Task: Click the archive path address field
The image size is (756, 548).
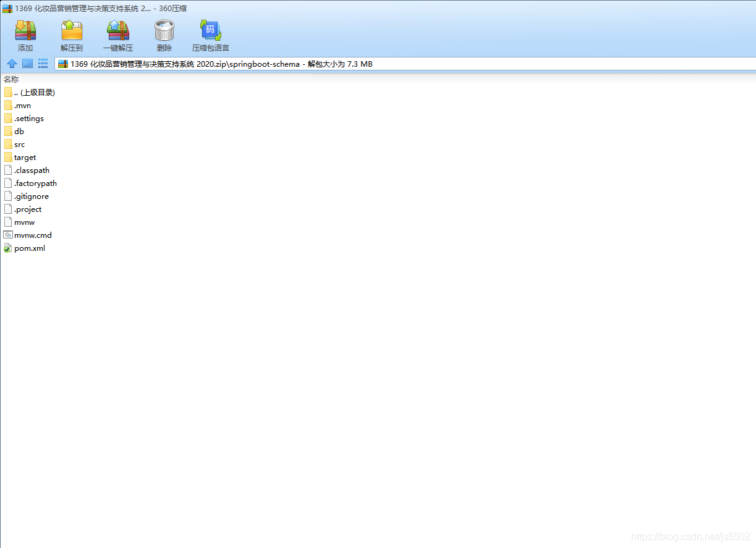Action: click(405, 64)
